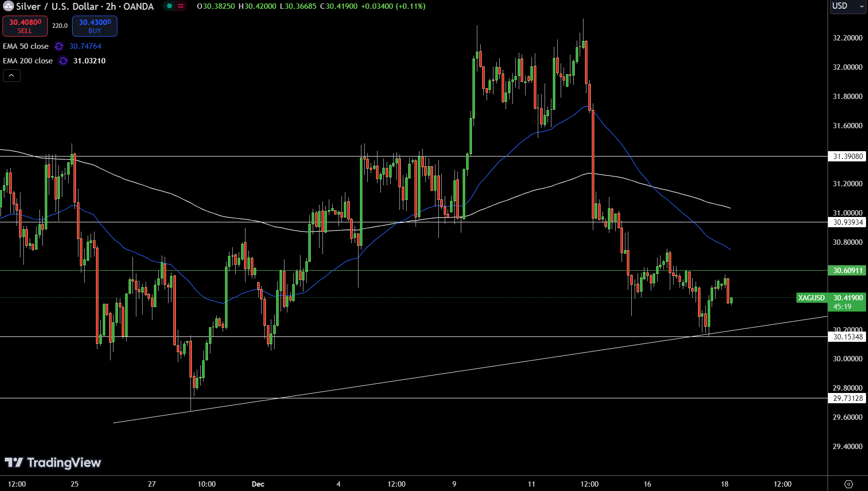Click the XAGUSD current price tag
The height and width of the screenshot is (491, 868).
(811, 298)
